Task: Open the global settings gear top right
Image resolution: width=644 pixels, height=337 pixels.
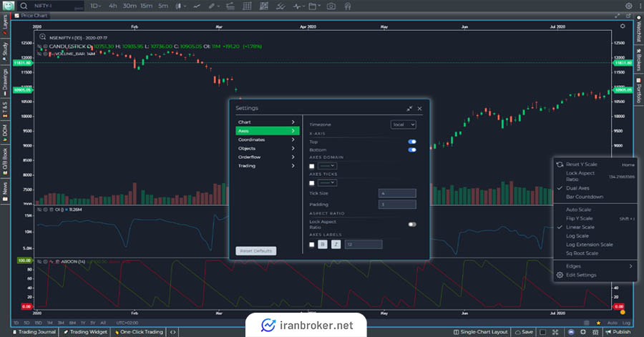Action: [628, 6]
